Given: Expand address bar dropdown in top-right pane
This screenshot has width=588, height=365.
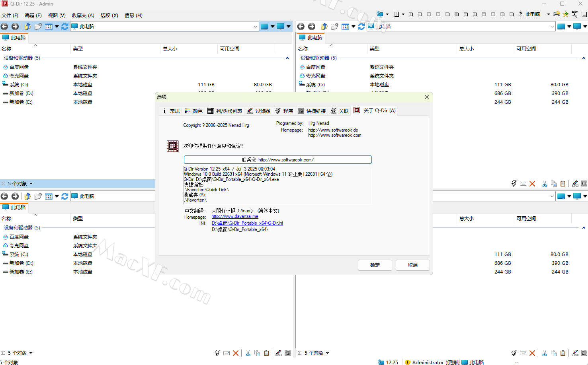Looking at the screenshot, I should tap(552, 27).
